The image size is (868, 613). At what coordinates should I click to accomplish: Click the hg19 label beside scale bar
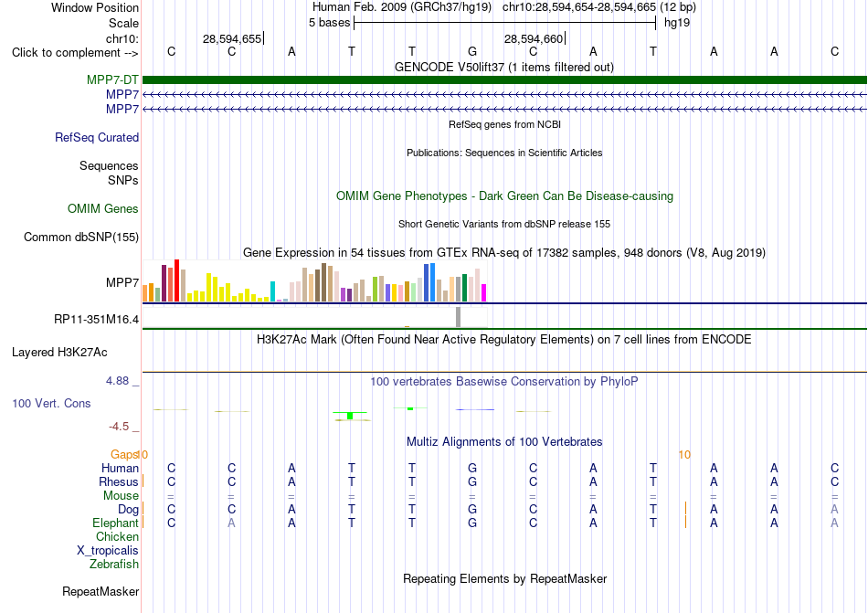pyautogui.click(x=677, y=23)
